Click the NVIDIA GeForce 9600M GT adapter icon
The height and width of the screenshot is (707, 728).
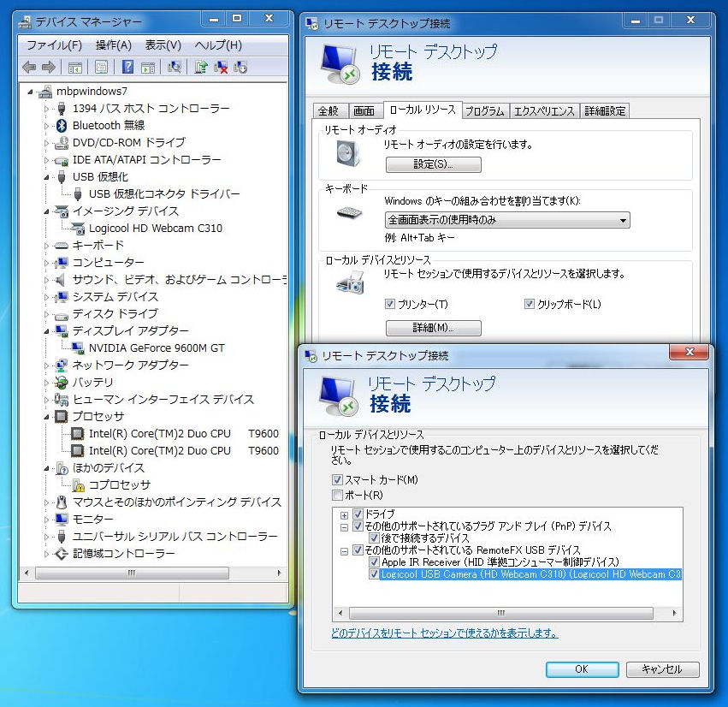click(x=78, y=348)
